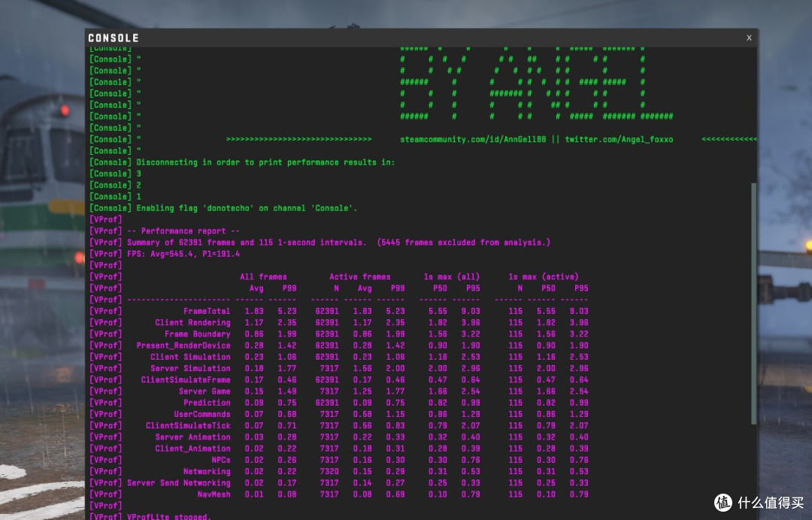
Task: Click the console vertical scrollbar thumb
Action: 754,303
